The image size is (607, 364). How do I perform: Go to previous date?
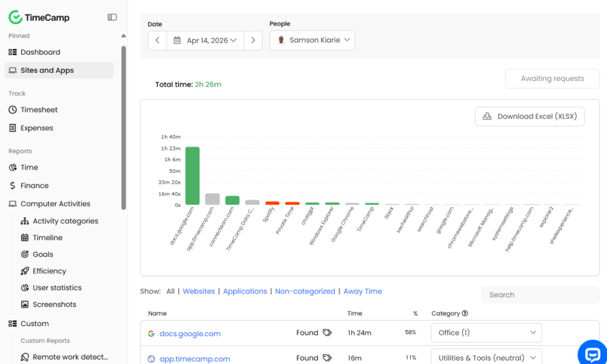click(x=157, y=40)
